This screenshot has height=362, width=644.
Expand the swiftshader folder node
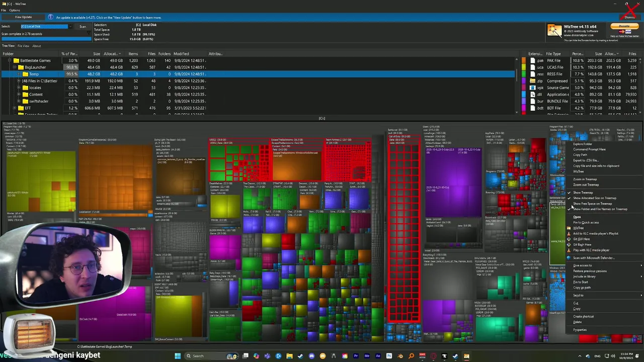(x=19, y=101)
